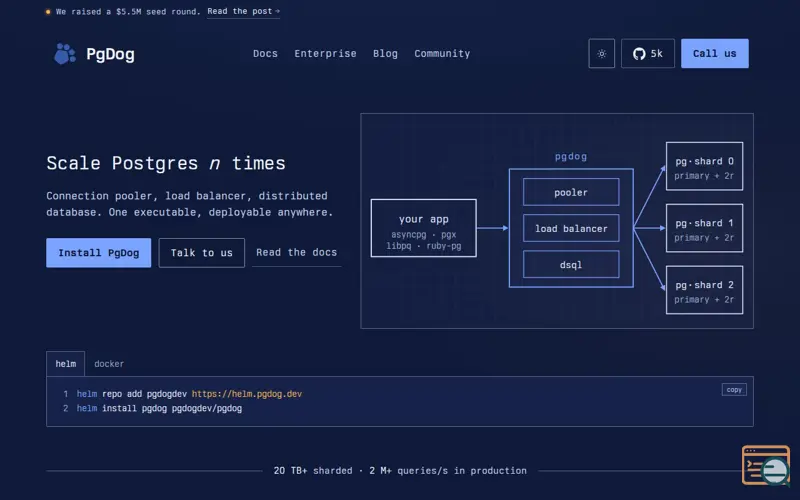Copy the helm install commands
The height and width of the screenshot is (500, 800).
[x=734, y=390]
